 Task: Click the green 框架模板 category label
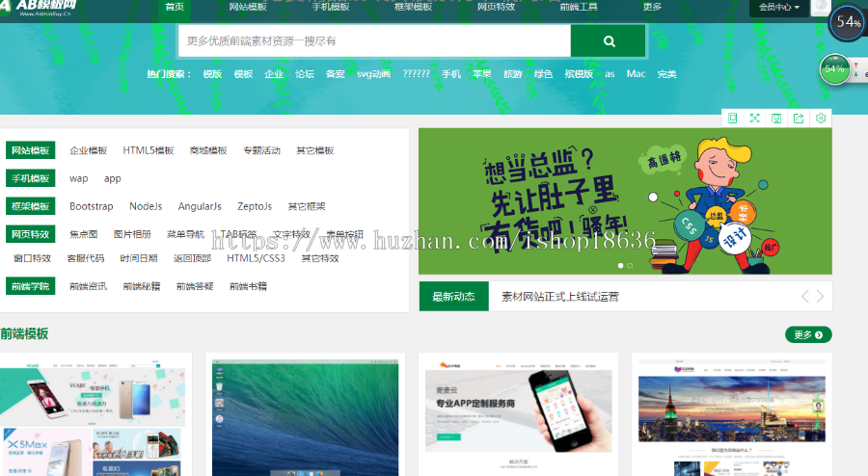tap(31, 206)
